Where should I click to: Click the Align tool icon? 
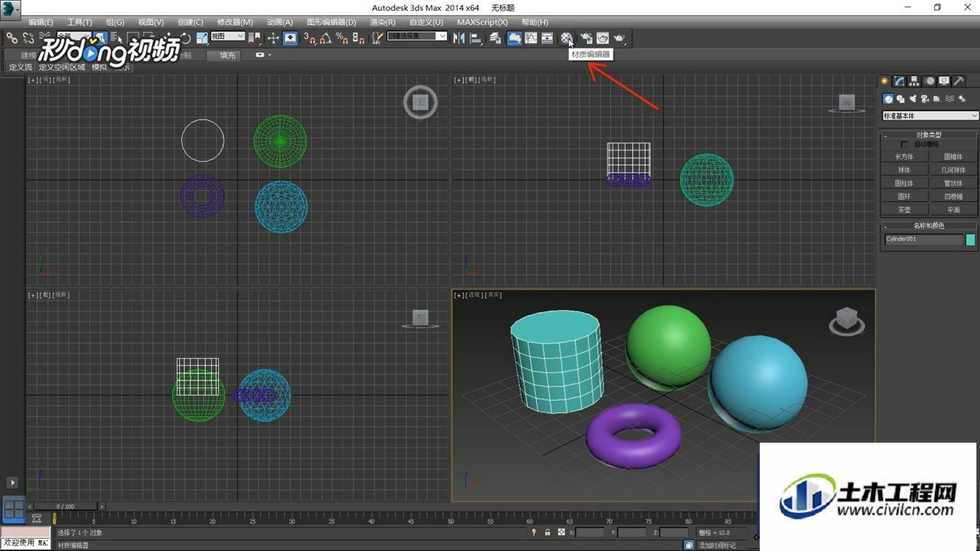[x=476, y=38]
